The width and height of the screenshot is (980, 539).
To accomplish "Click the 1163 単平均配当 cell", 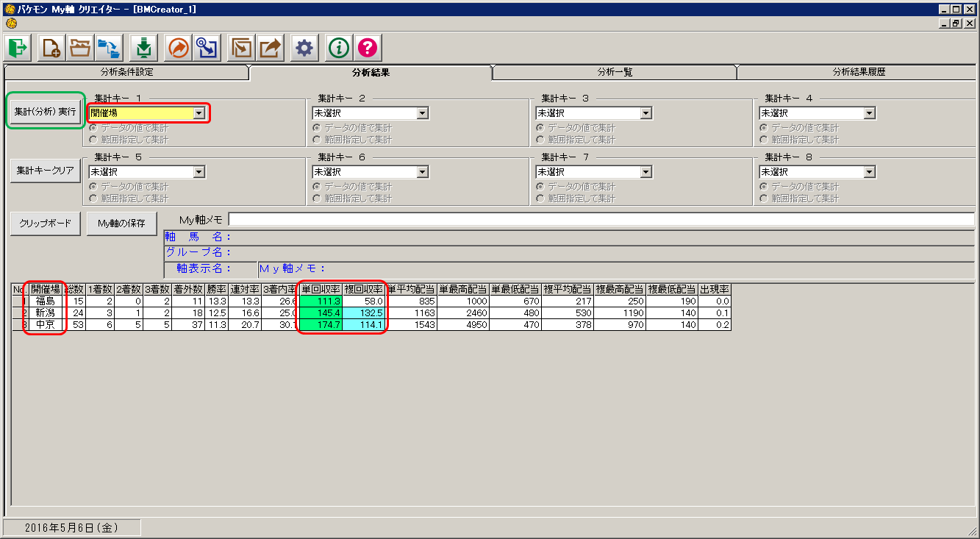I will (x=411, y=313).
